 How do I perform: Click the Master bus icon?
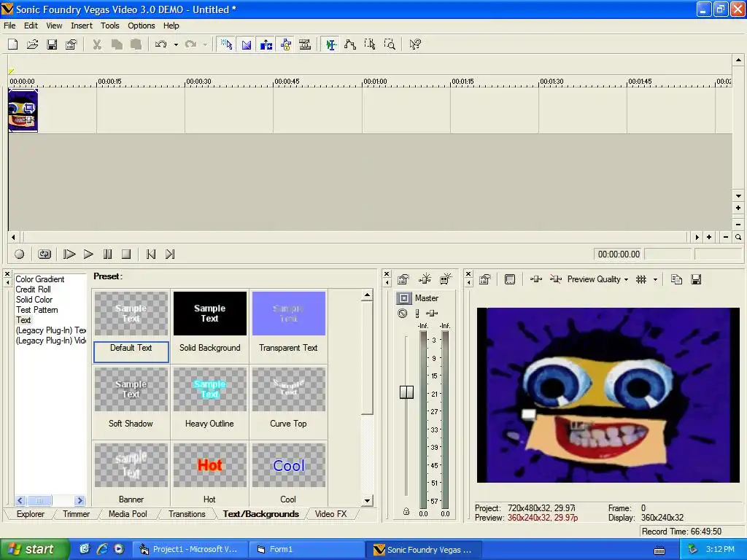click(404, 298)
